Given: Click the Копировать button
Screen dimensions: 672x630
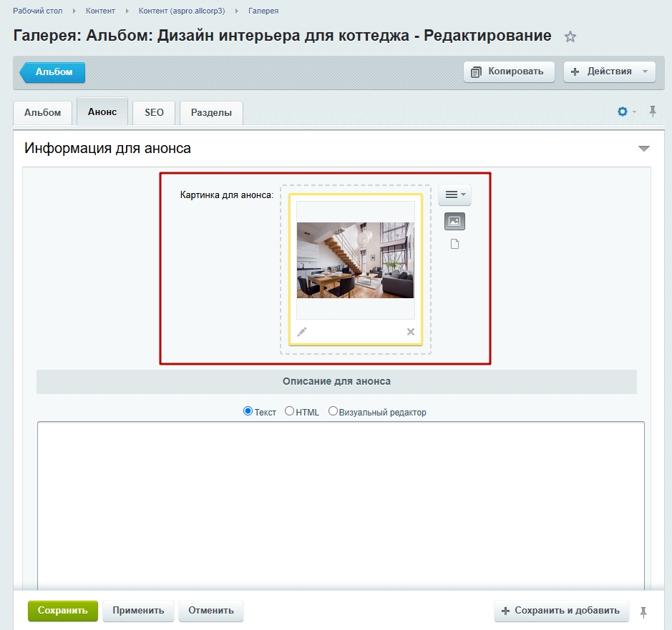Looking at the screenshot, I should click(509, 72).
